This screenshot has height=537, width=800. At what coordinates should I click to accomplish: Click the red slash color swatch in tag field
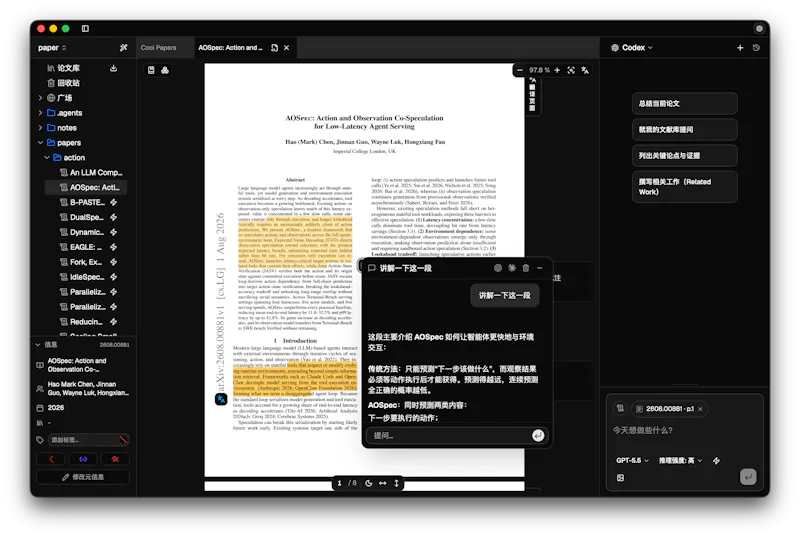[123, 440]
